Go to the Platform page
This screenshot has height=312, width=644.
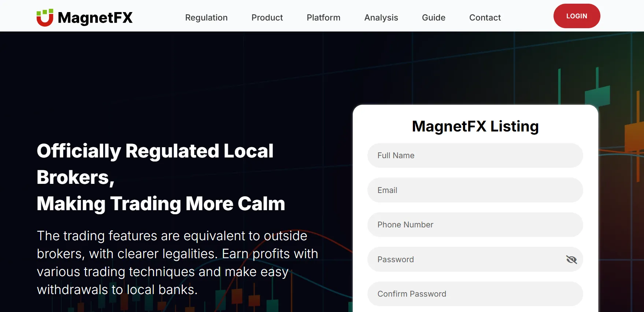(x=323, y=18)
